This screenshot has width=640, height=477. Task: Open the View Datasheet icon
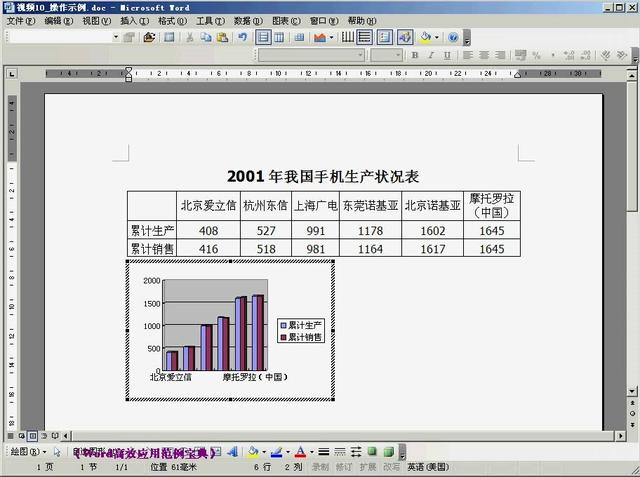pyautogui.click(x=169, y=38)
